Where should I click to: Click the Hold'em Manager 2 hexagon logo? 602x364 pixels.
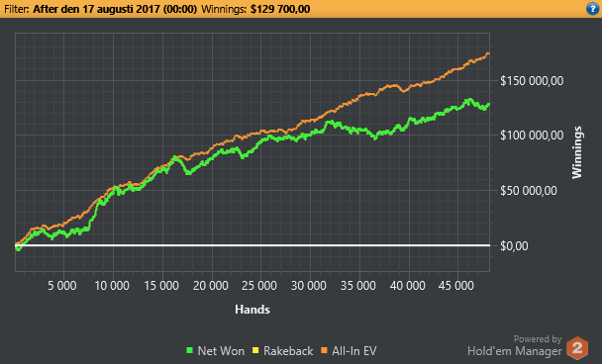pyautogui.click(x=577, y=348)
